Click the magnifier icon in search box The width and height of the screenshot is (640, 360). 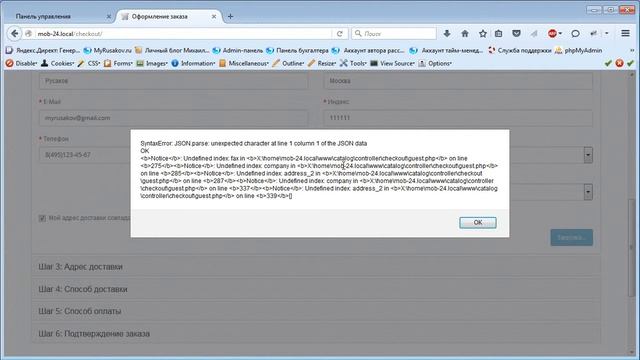pyautogui.click(x=358, y=33)
